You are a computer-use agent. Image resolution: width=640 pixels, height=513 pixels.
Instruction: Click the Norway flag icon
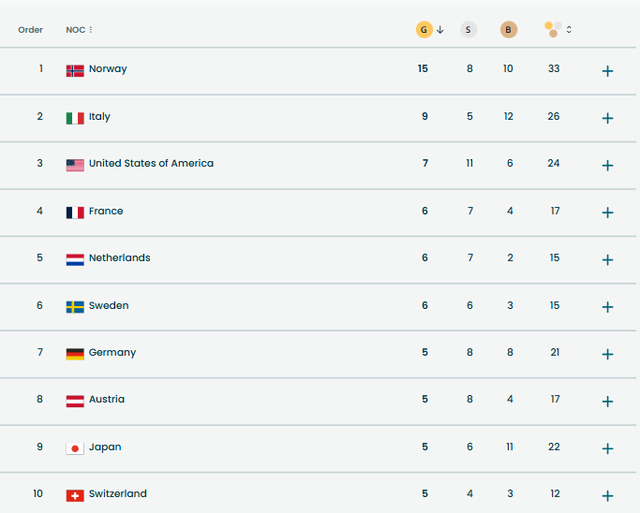tap(75, 70)
